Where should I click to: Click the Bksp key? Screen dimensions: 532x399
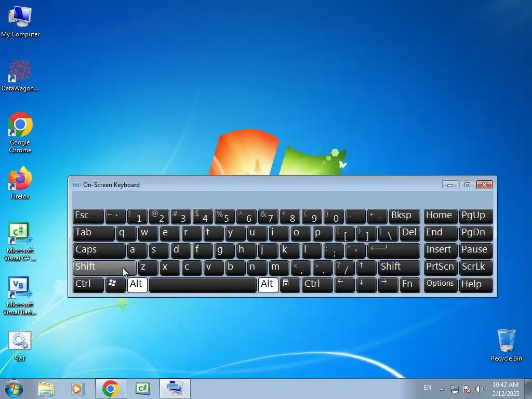(x=404, y=217)
